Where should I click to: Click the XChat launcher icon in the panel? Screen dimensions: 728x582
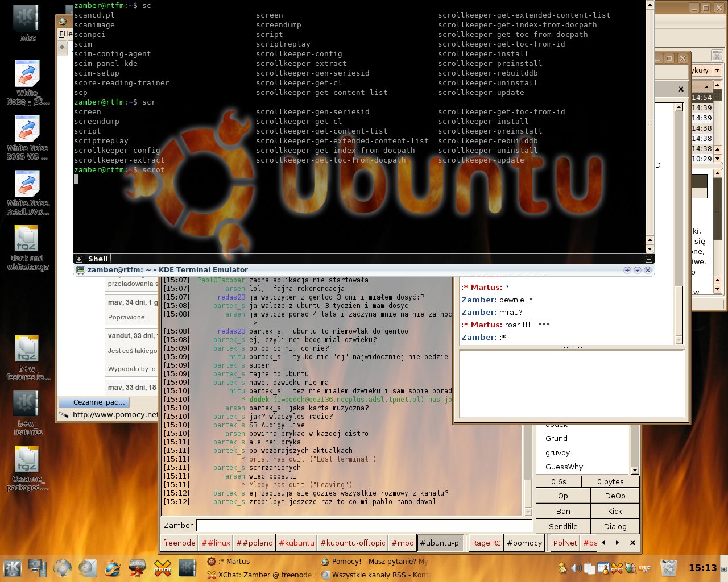[163, 568]
